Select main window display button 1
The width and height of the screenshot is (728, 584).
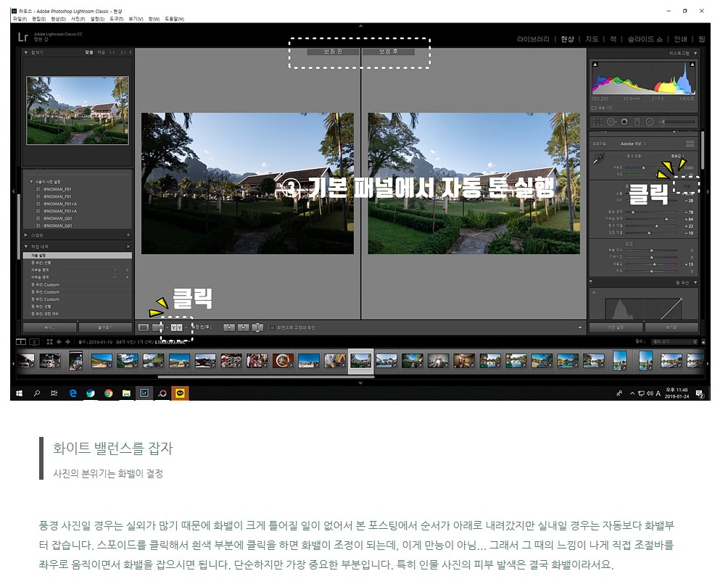21,342
